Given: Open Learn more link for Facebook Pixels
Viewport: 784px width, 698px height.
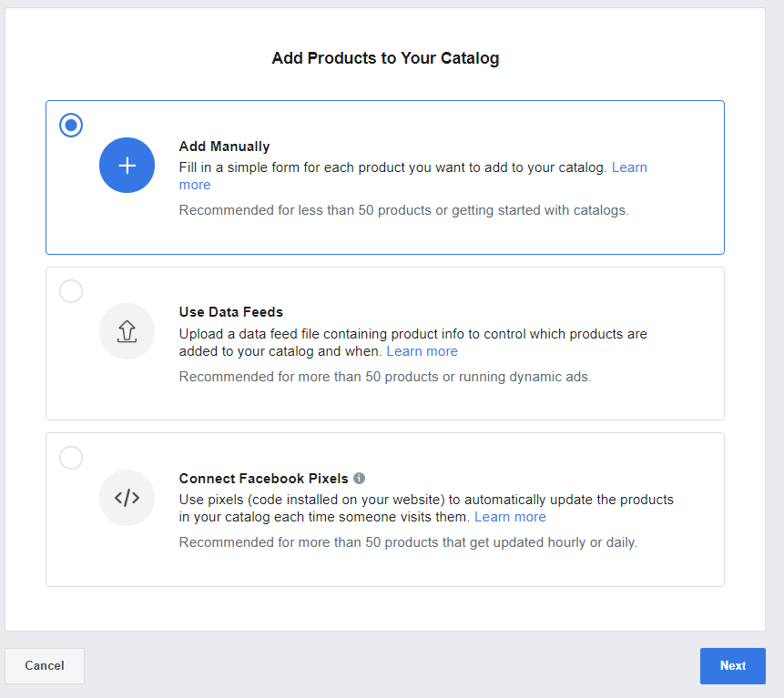Looking at the screenshot, I should [510, 517].
